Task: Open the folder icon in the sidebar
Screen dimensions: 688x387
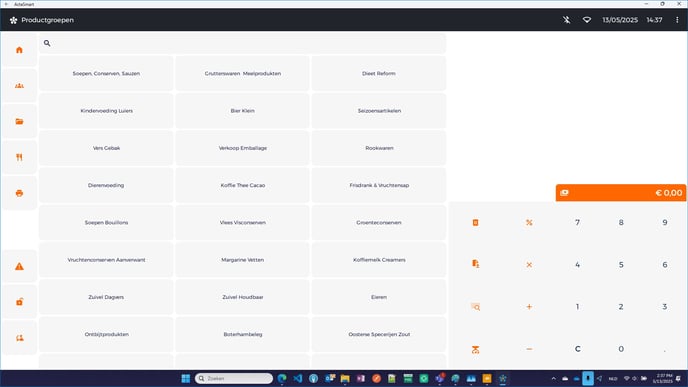Action: (x=19, y=122)
